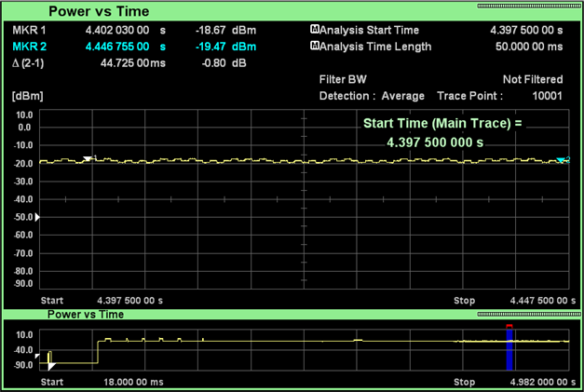The image size is (584, 392).
Task: Click the white reference-level arrow at -50.0 dBm
Action: (x=37, y=217)
